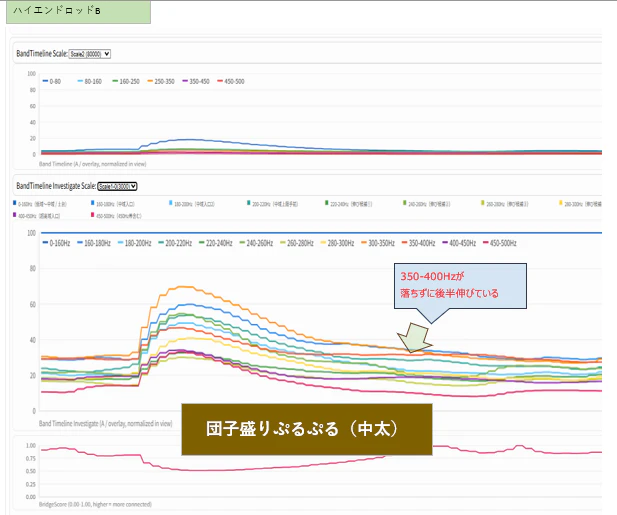Image resolution: width=617 pixels, height=515 pixels.
Task: Toggle the 400-450Hz legend entry
Action: tap(459, 243)
